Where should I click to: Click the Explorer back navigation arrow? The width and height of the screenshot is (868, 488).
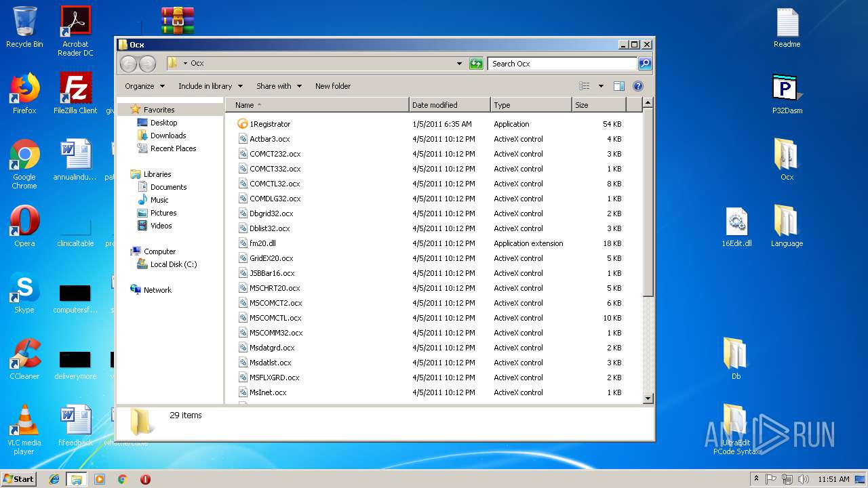pos(128,64)
